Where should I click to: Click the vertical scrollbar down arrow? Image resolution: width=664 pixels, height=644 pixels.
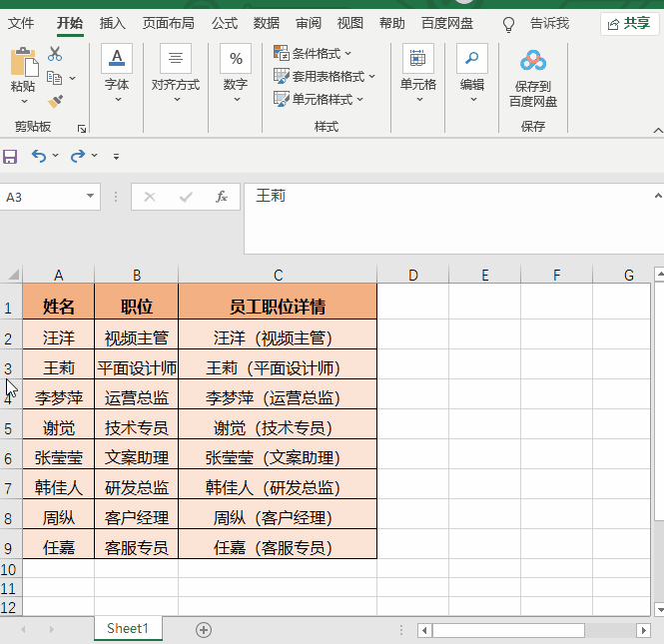coord(659,609)
